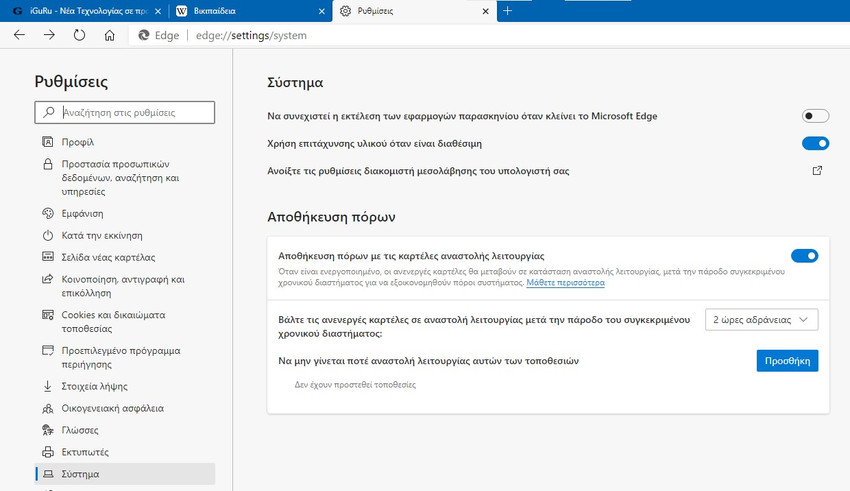Click the laptop icon for Σύστημα
Viewport: 850px width, 491px height.
(48, 474)
